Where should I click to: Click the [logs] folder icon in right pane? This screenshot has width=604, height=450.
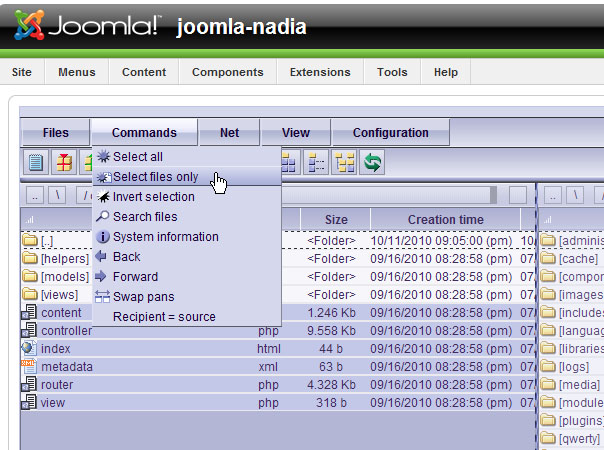pos(548,366)
